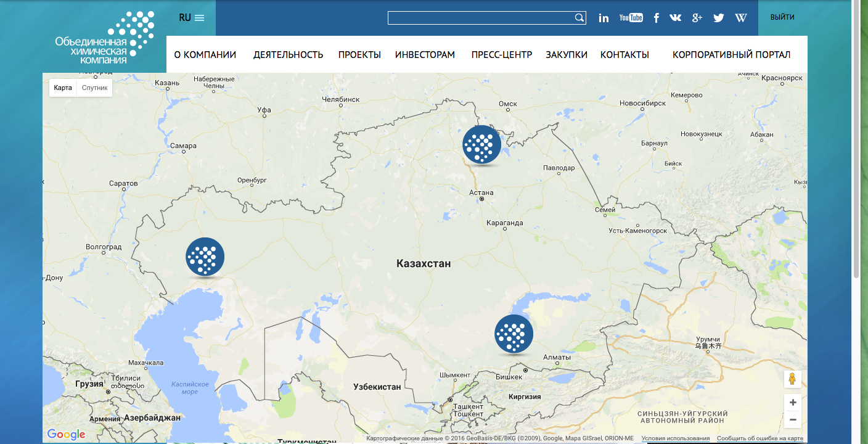Click the Каспийское море label

(190, 388)
